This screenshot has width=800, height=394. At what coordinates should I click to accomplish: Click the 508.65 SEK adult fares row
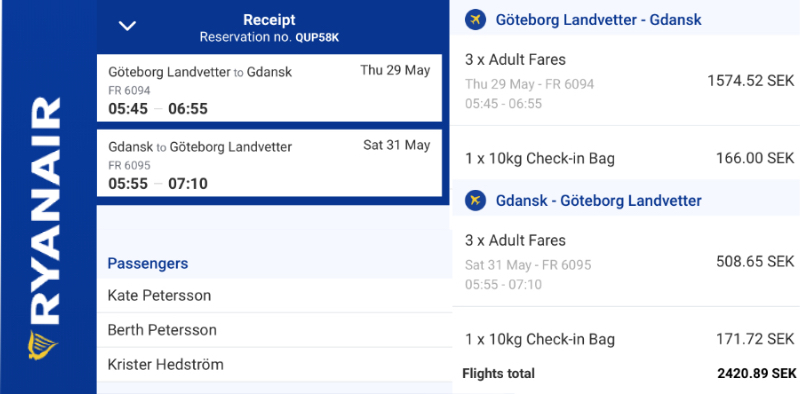click(626, 261)
